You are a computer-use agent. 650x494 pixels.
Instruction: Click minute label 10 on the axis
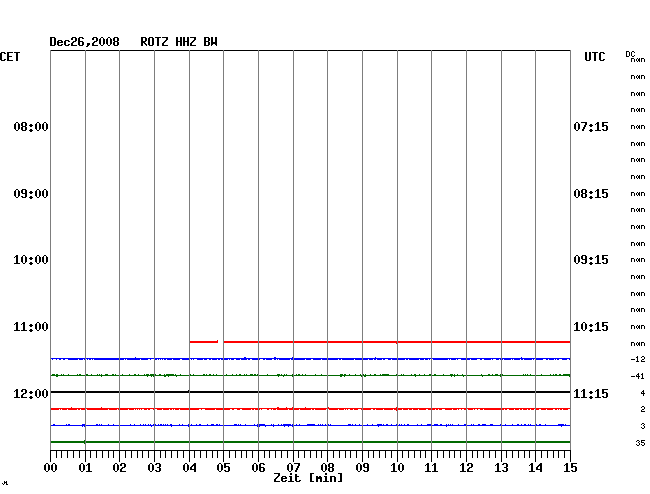(x=397, y=467)
